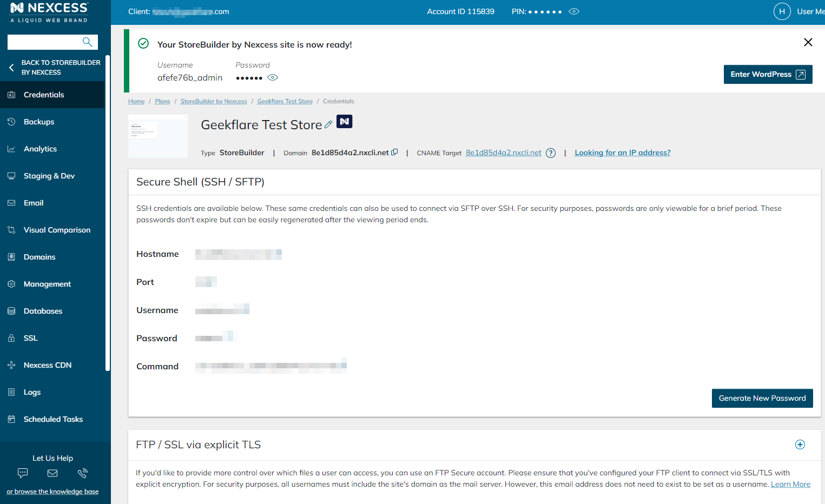Click the Nexcess badge next to store name
This screenshot has width=825, height=504.
[345, 122]
